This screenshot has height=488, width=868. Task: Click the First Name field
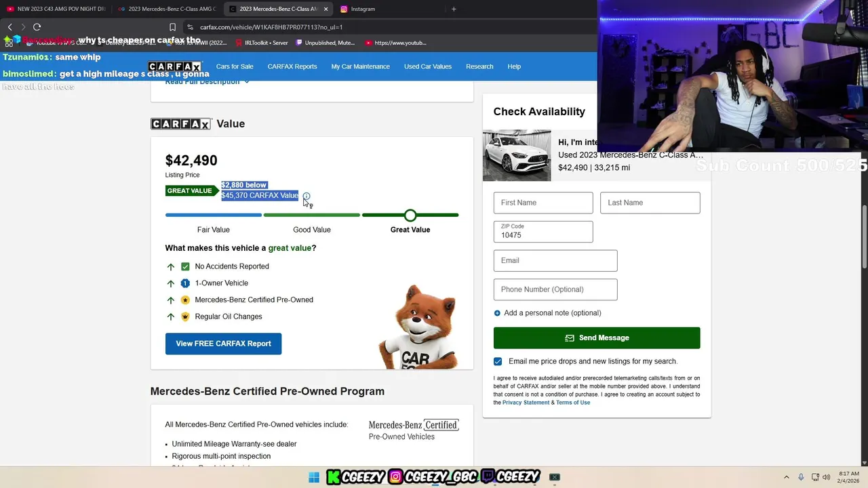[x=543, y=203]
